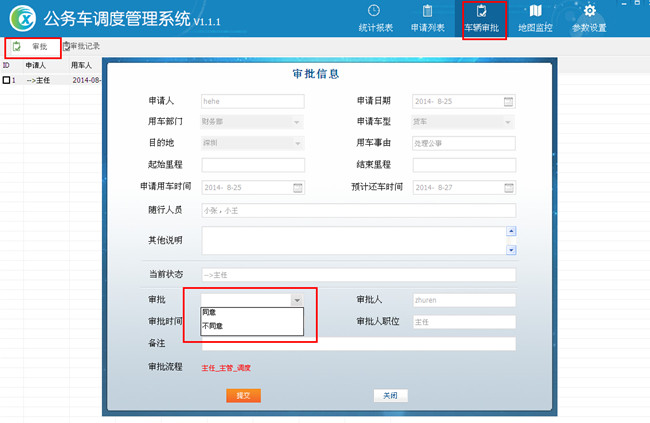Click the 关闭 close button
This screenshot has width=650, height=423.
[x=390, y=396]
